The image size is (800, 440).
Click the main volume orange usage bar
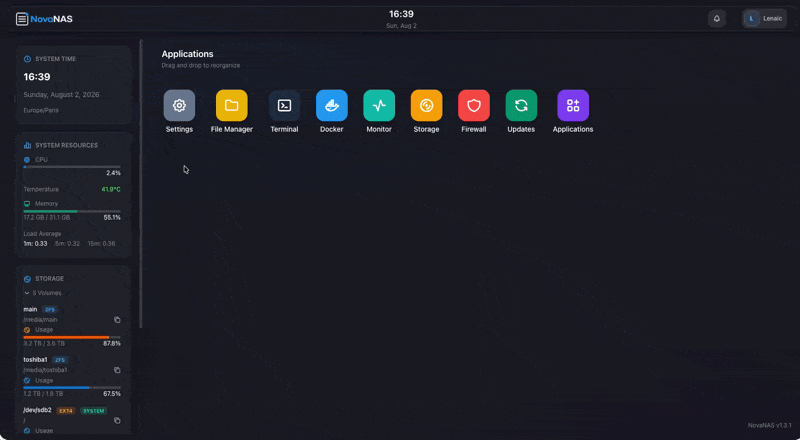pos(72,337)
